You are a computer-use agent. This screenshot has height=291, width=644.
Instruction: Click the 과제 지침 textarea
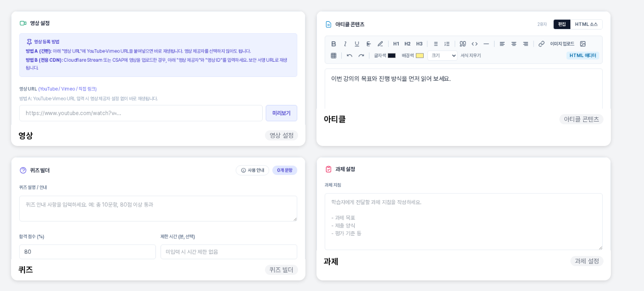464,221
